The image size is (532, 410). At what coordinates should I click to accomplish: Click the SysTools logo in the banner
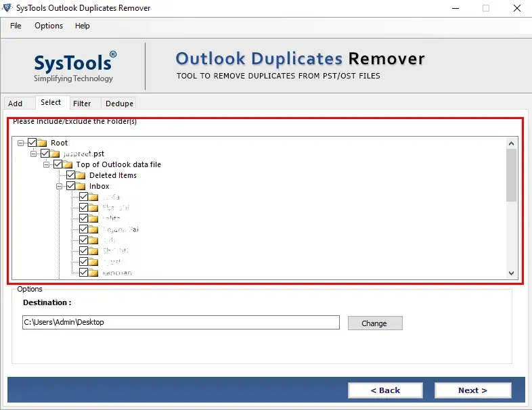(x=75, y=67)
